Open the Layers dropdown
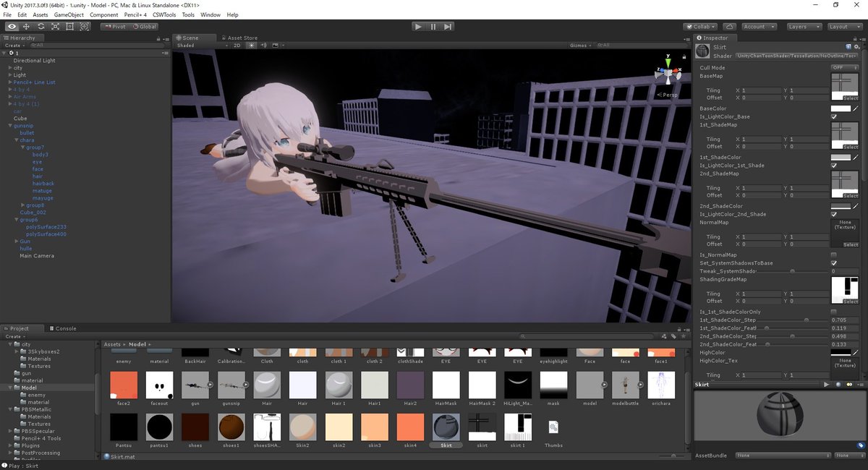 click(x=803, y=27)
